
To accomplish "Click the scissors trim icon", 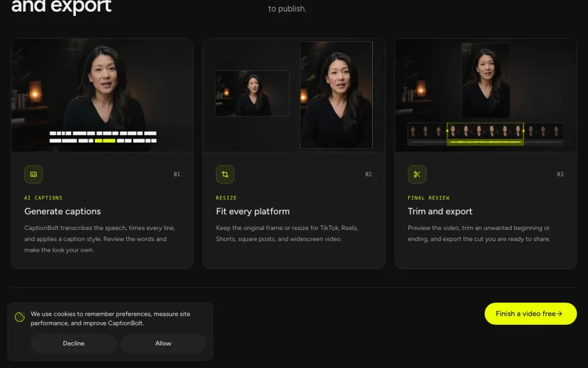I will (417, 174).
